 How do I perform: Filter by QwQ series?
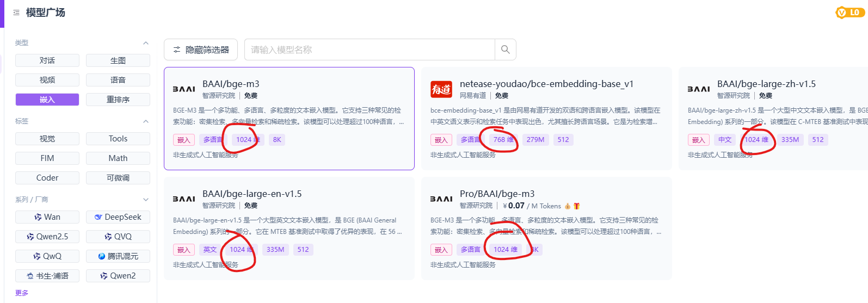[x=47, y=256]
